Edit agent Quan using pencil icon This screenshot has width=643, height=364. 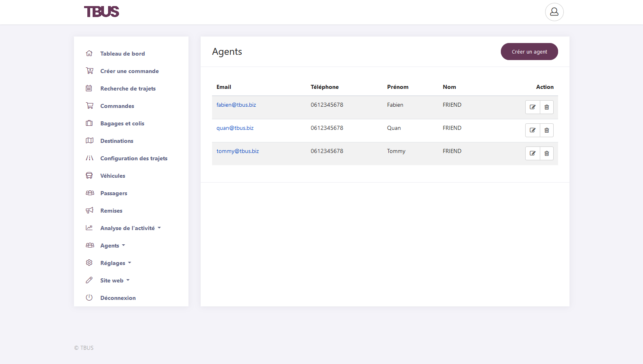(532, 130)
